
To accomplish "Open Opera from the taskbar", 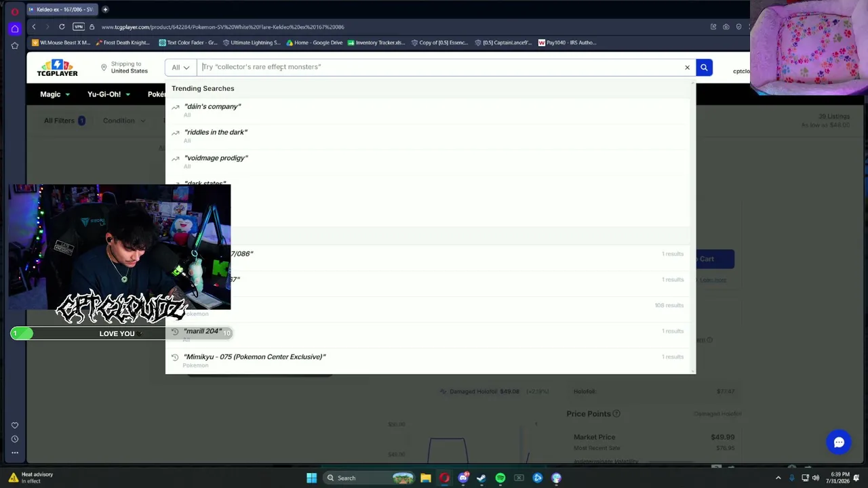I will coord(444,478).
